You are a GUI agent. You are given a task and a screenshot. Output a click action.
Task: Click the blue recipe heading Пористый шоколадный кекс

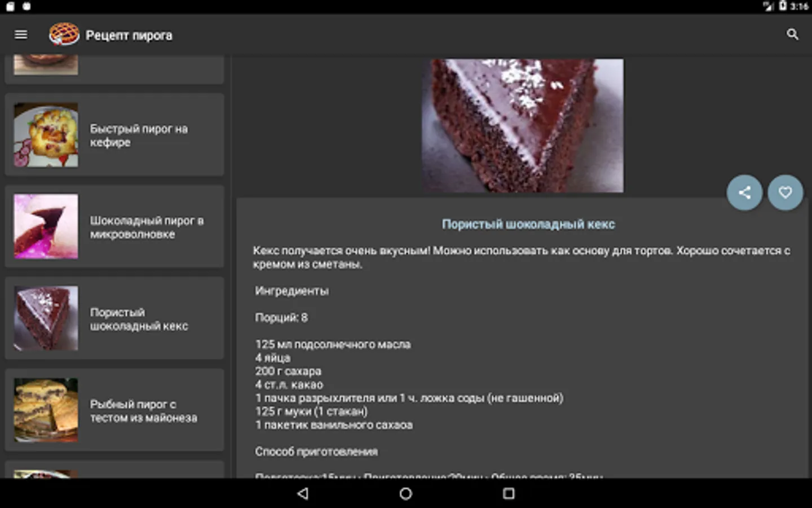(x=528, y=224)
